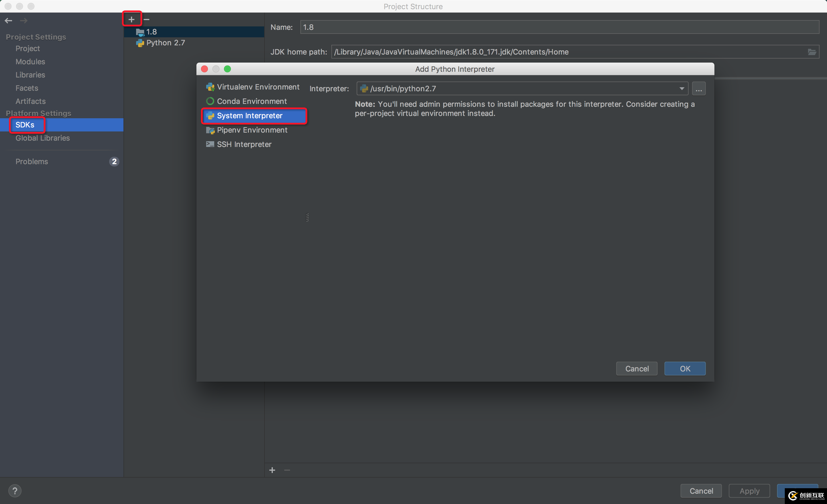Select the Python 2.7 interpreter entry
Viewport: 827px width, 504px height.
165,43
